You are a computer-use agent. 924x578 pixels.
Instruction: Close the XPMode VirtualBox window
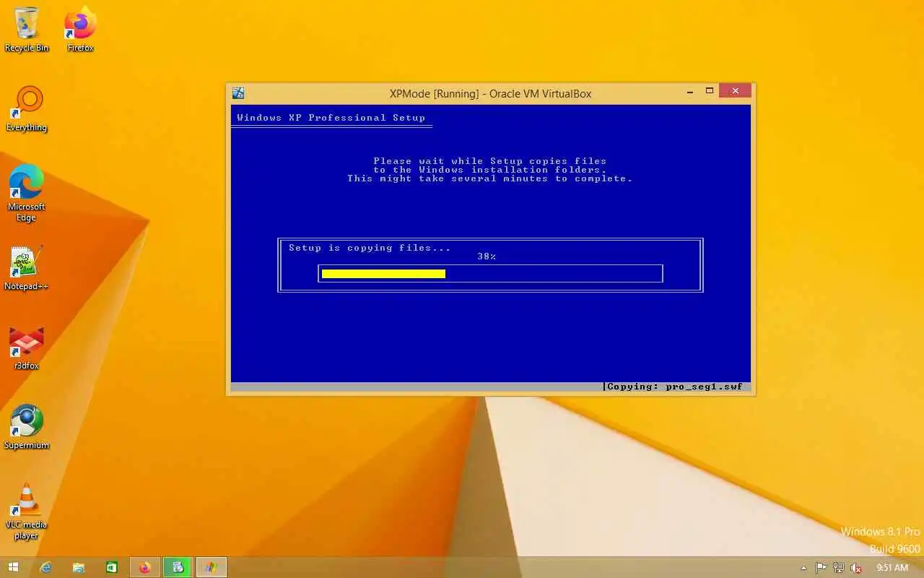736,91
